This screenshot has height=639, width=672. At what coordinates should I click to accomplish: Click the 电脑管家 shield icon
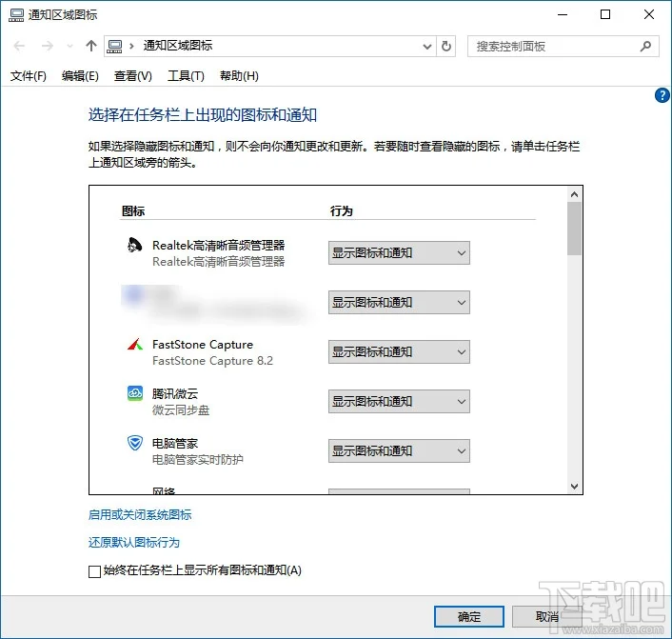click(135, 443)
